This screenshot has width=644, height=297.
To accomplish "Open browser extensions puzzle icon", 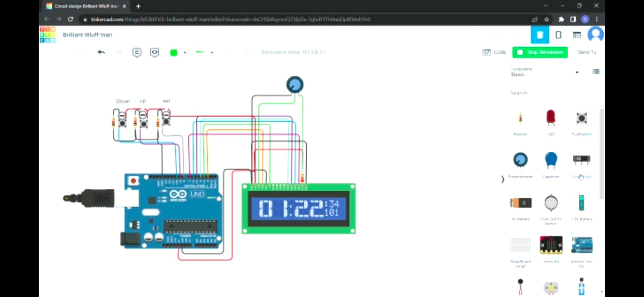I will point(561,19).
